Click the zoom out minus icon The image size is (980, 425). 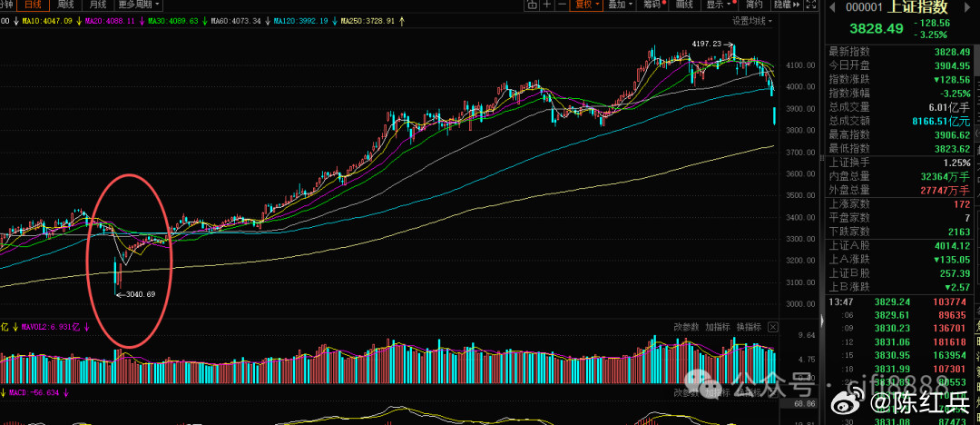tap(563, 5)
